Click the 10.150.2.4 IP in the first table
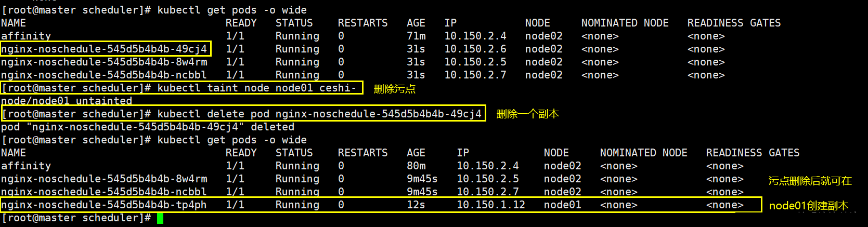The height and width of the screenshot is (227, 868). (475, 36)
